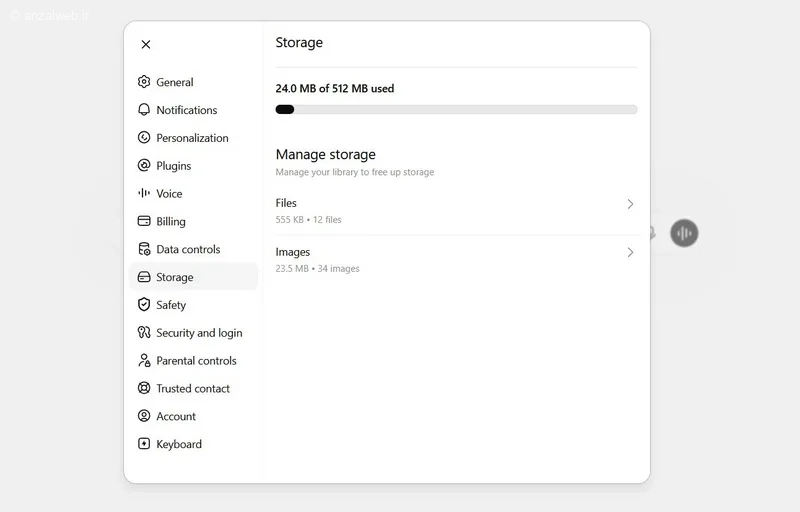
Task: Open the Voice settings label
Action: coord(169,194)
